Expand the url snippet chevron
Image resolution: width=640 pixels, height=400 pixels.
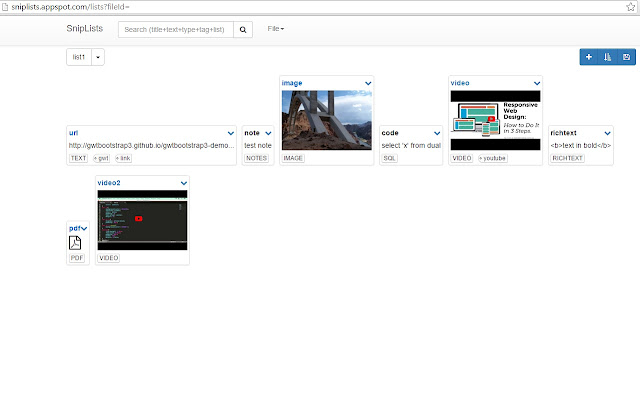pos(231,133)
